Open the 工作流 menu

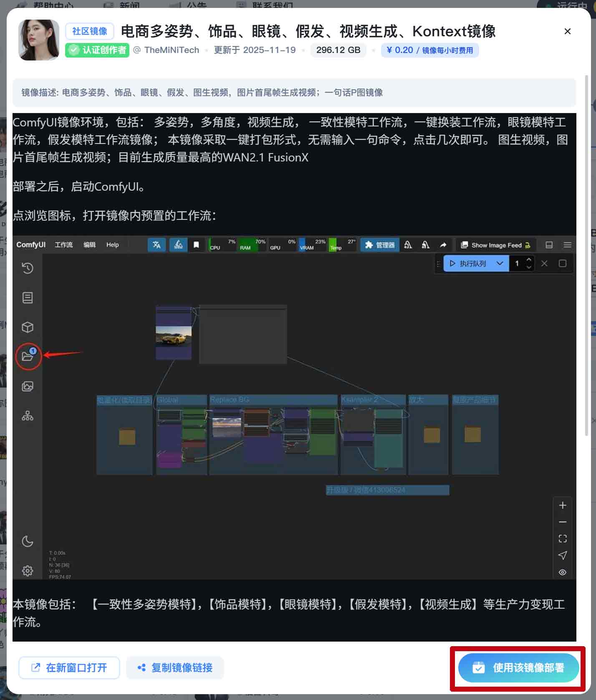pyautogui.click(x=63, y=245)
